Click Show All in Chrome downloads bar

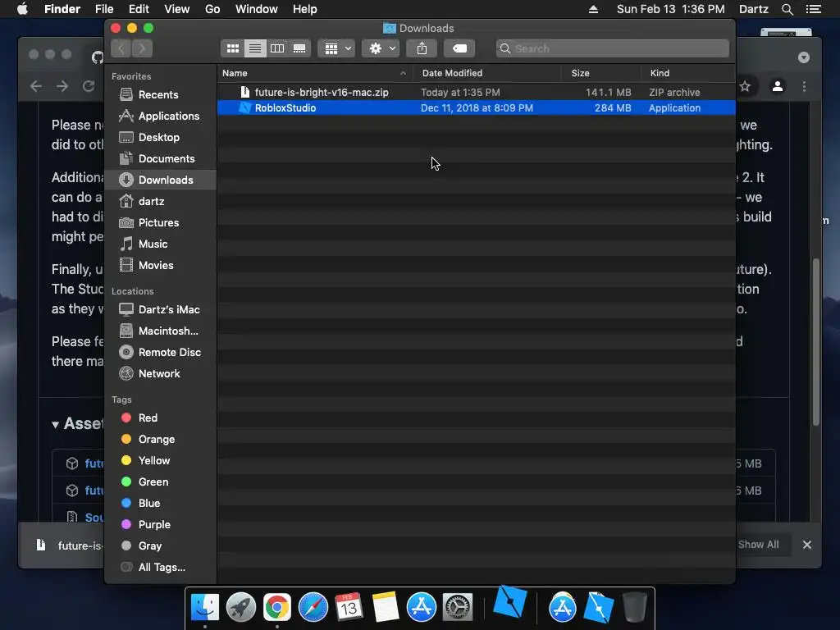pyautogui.click(x=759, y=545)
